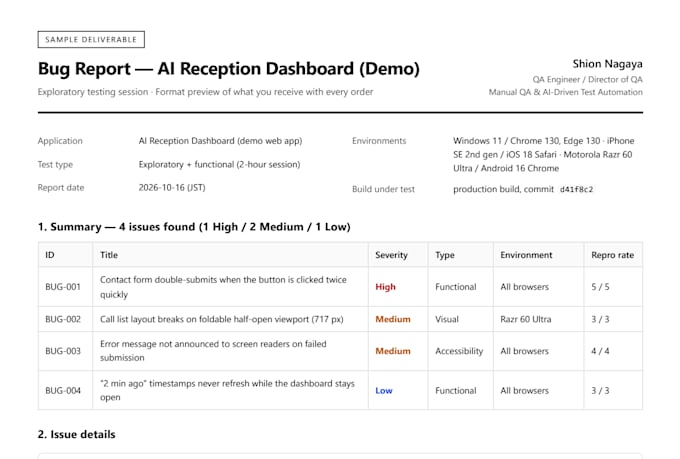Screen dimensions: 680x459
Task: Click the High severity label
Action: pos(385,287)
